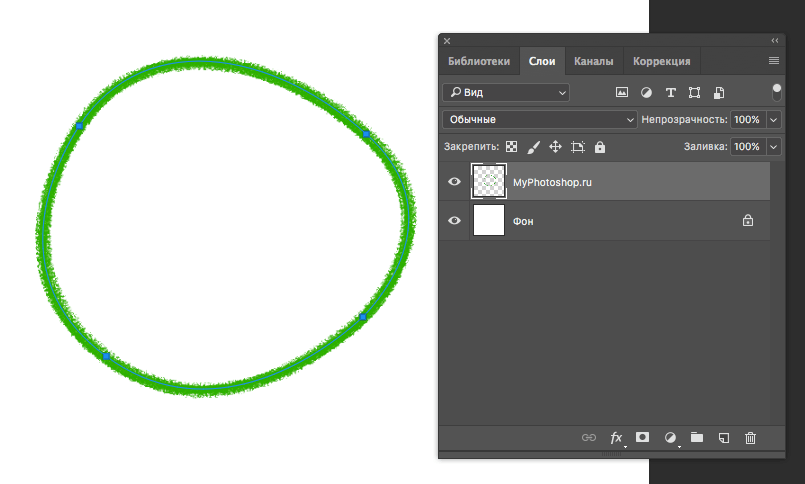The image size is (805, 484).
Task: Select the lower-right path anchor point
Action: 363,317
